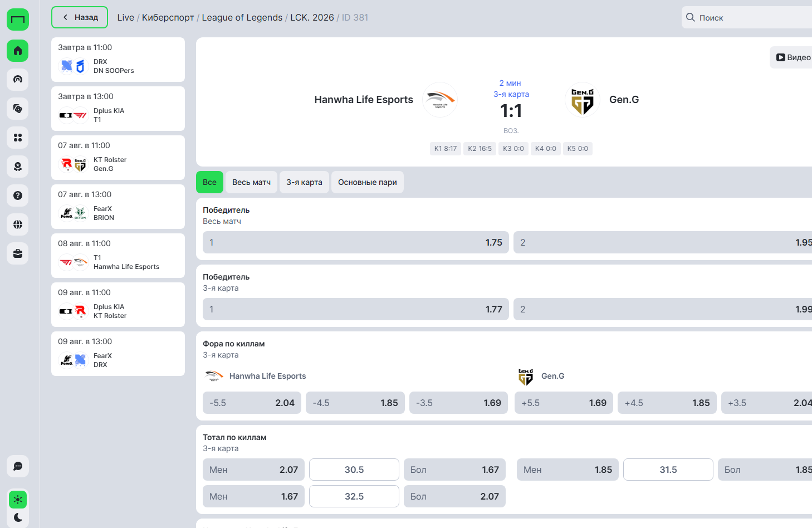Viewport: 812px width, 528px height.
Task: Go to LCK. 2026 breadcrumb link
Action: click(312, 17)
